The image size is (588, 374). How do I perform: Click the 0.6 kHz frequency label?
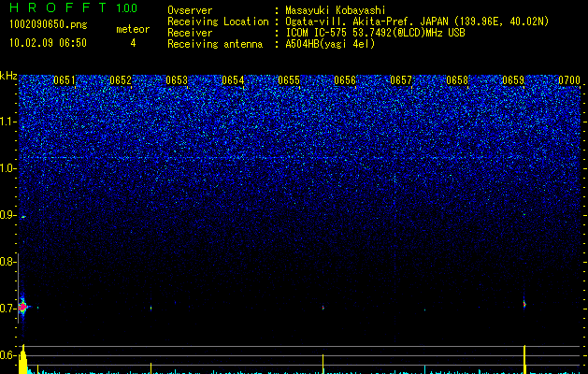(x=7, y=355)
